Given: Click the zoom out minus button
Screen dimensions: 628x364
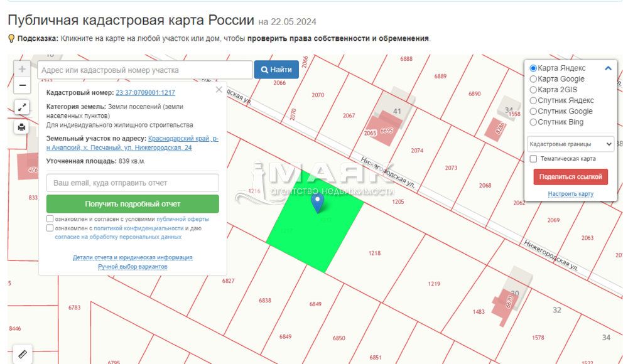Looking at the screenshot, I should (22, 85).
